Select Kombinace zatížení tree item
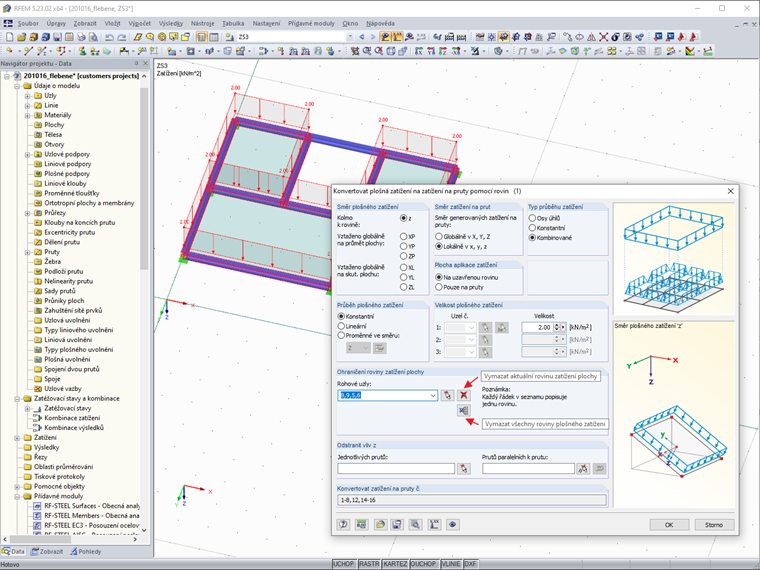The width and height of the screenshot is (760, 570). 72,418
